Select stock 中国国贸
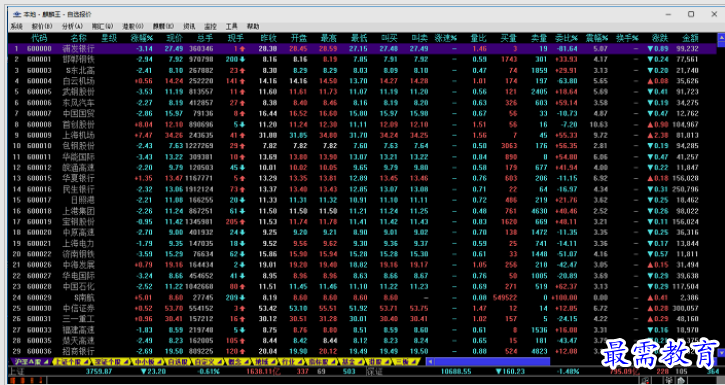This screenshot has width=725, height=385. point(78,113)
